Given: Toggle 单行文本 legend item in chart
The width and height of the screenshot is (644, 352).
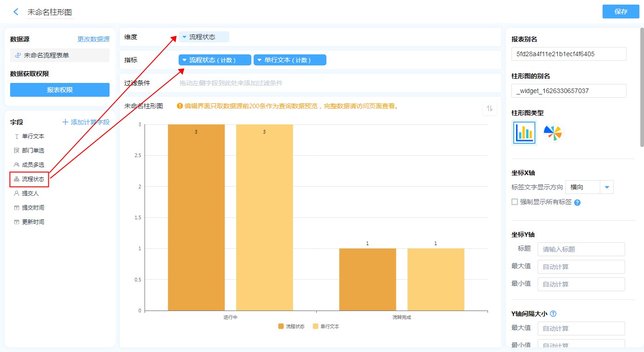Looking at the screenshot, I should tap(325, 326).
